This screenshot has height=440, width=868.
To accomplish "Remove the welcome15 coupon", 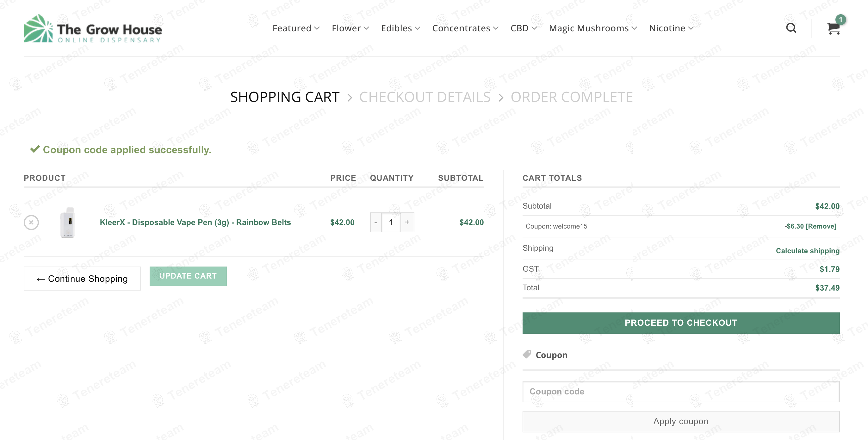I will click(x=821, y=226).
